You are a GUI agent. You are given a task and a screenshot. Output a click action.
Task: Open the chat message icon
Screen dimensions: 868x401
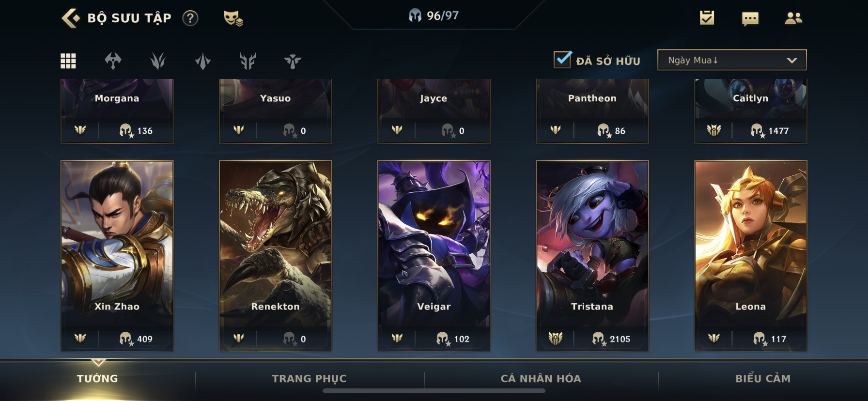[750, 19]
